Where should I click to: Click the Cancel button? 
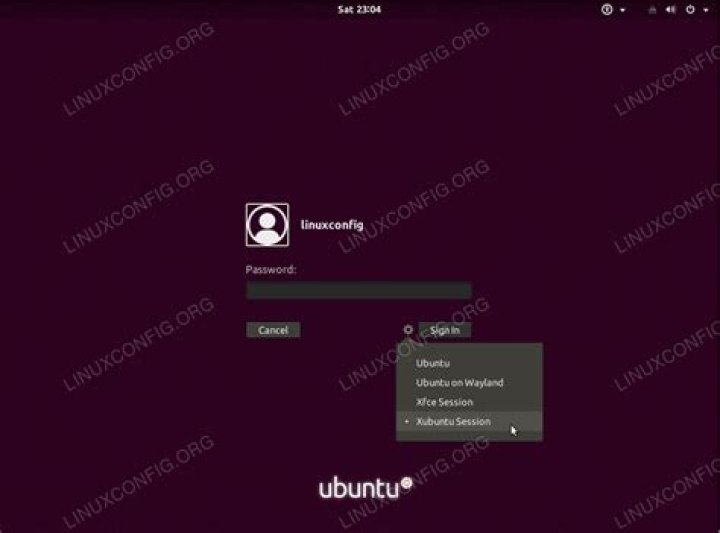[273, 330]
